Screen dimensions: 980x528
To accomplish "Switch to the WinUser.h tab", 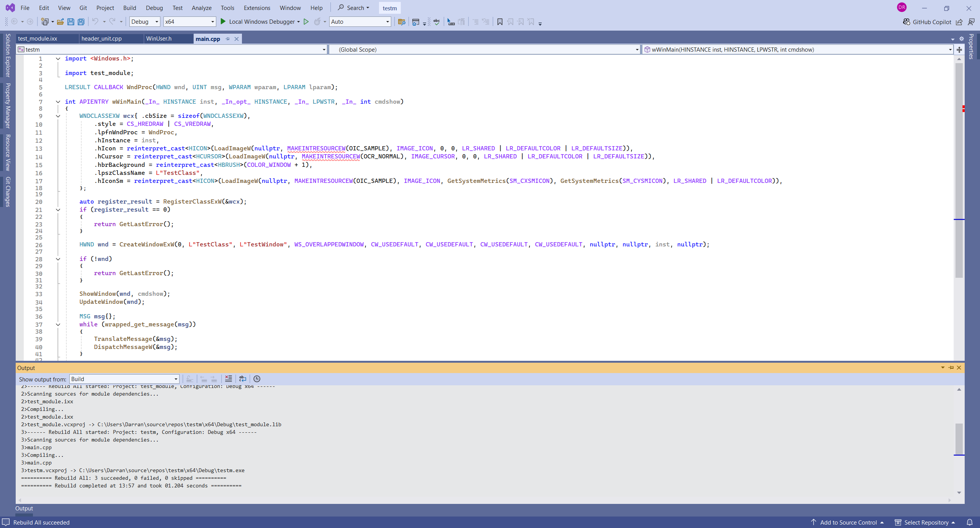I will point(158,38).
